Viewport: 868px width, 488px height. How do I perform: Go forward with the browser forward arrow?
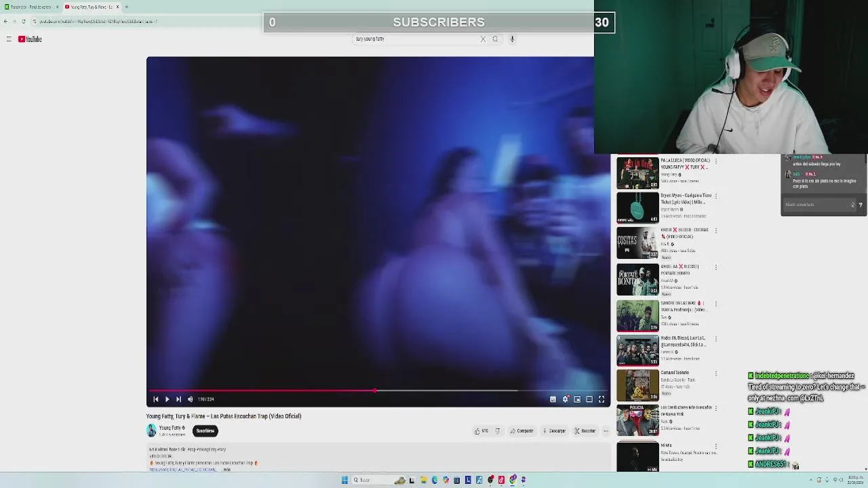click(14, 21)
